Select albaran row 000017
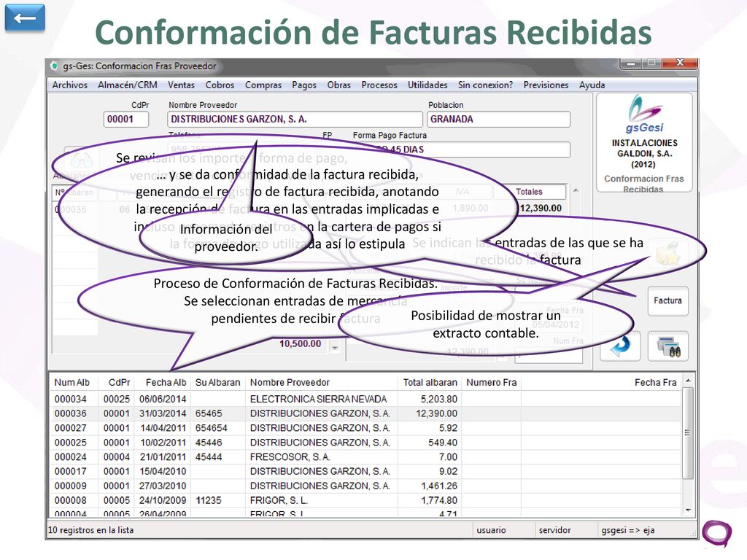The height and width of the screenshot is (560, 747). click(x=365, y=472)
